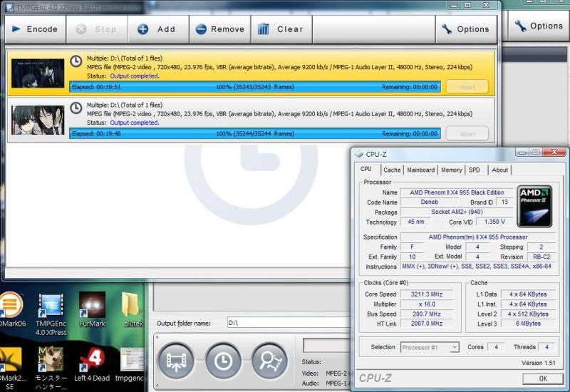Open the alutek folder on desktop
The width and height of the screenshot is (570, 392).
[x=131, y=309]
